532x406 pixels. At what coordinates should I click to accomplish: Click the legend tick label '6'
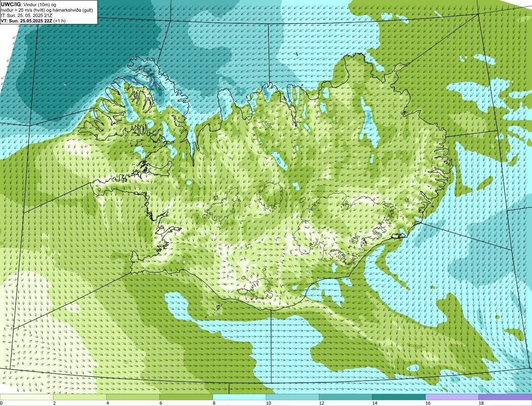(x=161, y=403)
